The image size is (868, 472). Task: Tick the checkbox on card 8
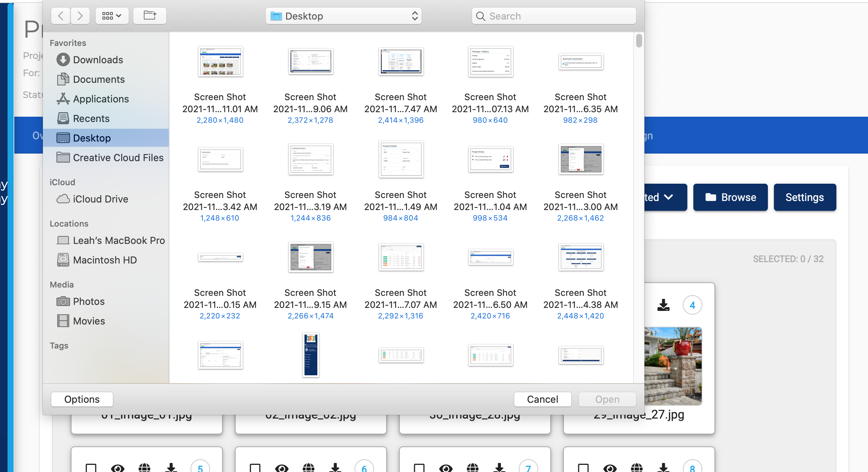coord(583,468)
